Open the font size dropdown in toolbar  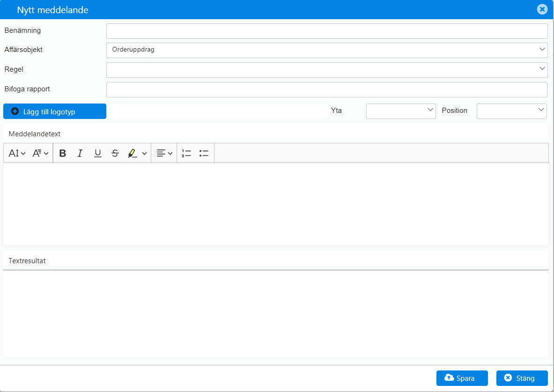point(17,153)
